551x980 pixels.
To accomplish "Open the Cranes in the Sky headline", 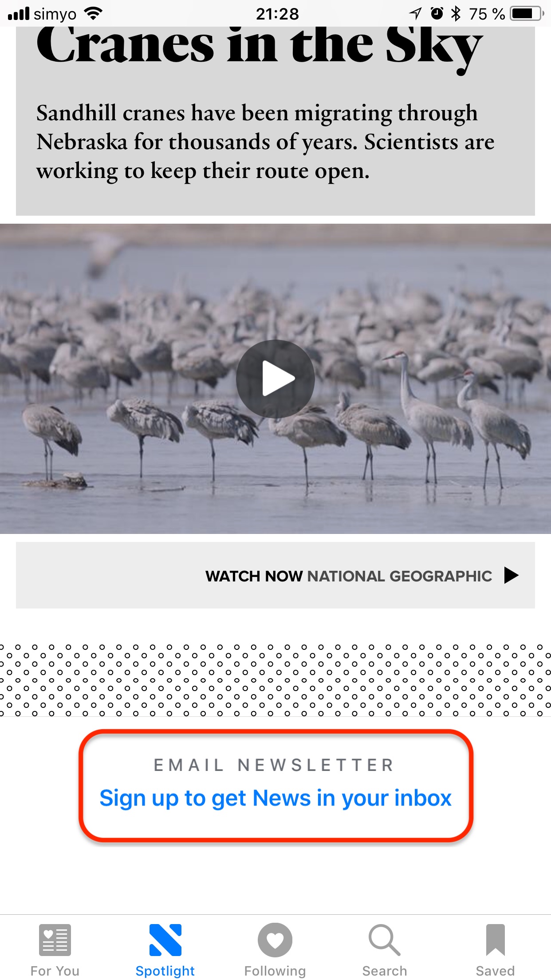I will [x=260, y=47].
